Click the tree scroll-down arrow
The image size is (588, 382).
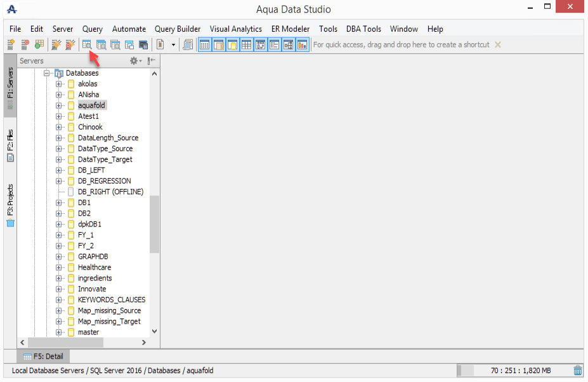tap(154, 331)
